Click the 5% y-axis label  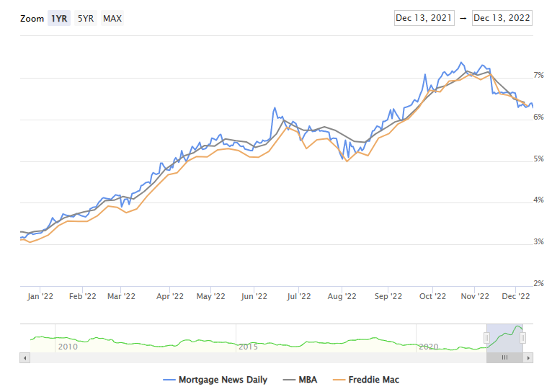(538, 159)
